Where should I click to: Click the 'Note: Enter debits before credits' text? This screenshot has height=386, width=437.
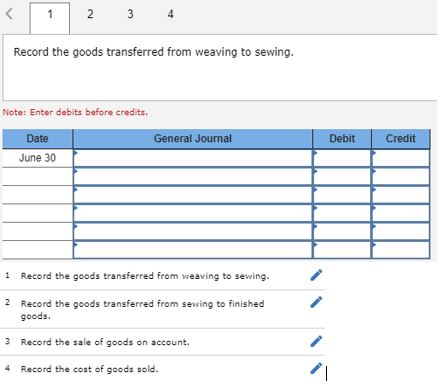pyautogui.click(x=75, y=112)
